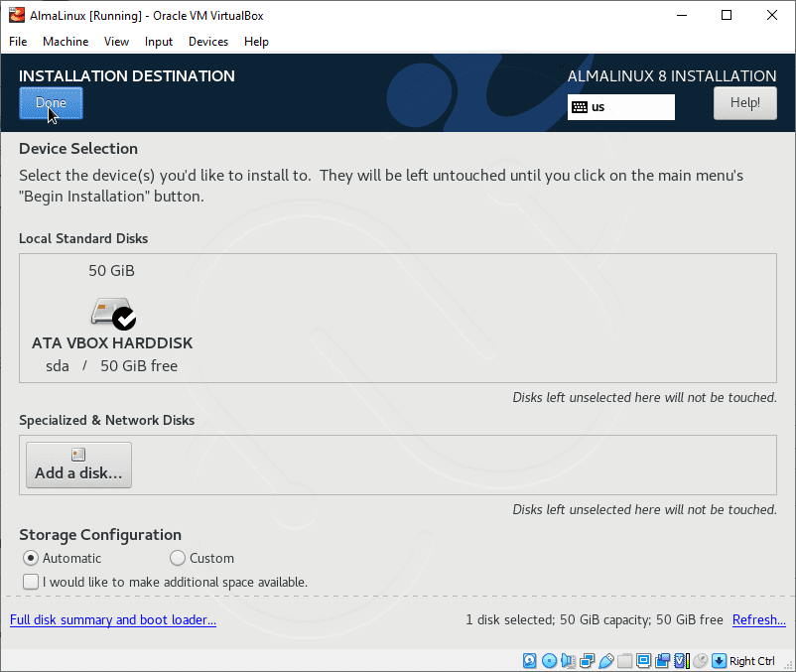The width and height of the screenshot is (796, 672).
Task: Maximize the VirtualBox window
Action: click(x=727, y=15)
